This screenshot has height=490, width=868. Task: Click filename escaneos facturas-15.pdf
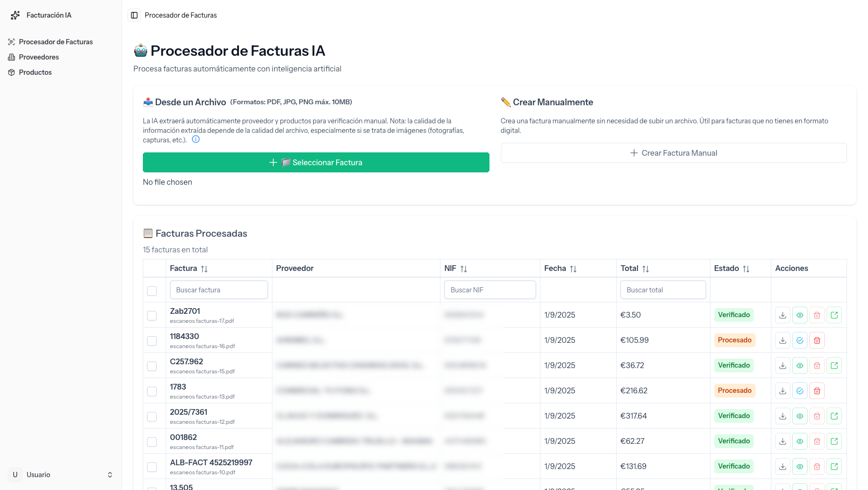[x=202, y=371]
